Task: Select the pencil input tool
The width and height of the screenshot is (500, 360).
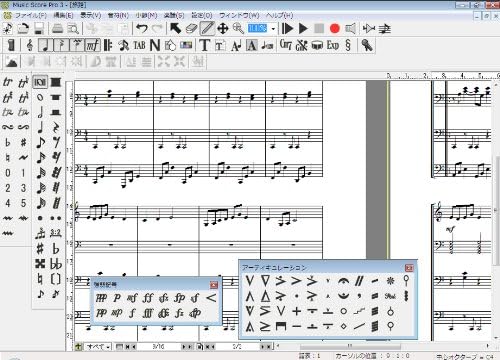Action: [207, 29]
